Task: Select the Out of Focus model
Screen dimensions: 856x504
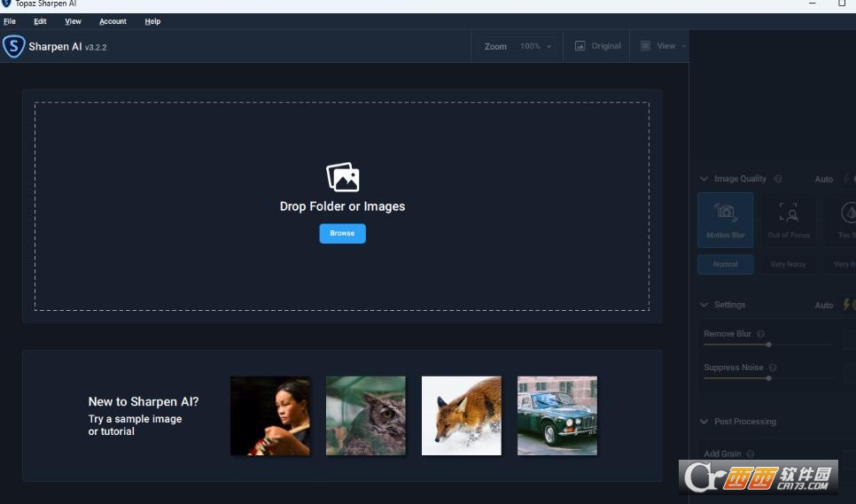Action: (x=789, y=220)
